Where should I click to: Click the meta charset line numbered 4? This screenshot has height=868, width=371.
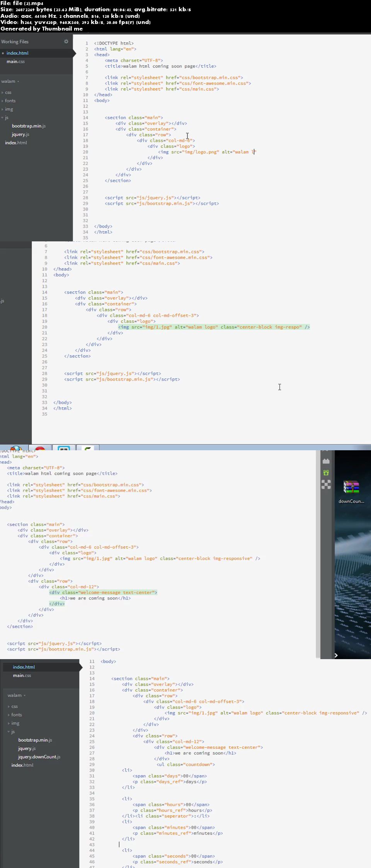[134, 60]
